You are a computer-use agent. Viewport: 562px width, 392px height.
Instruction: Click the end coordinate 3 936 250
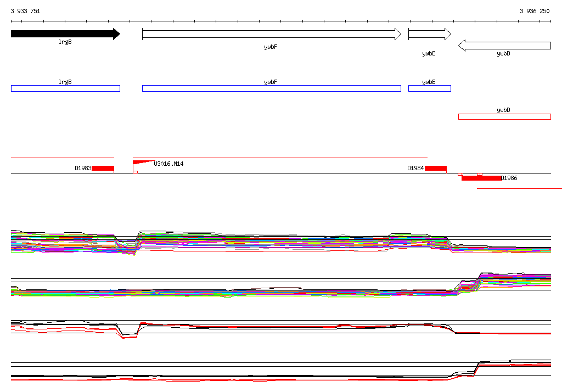pyautogui.click(x=535, y=11)
